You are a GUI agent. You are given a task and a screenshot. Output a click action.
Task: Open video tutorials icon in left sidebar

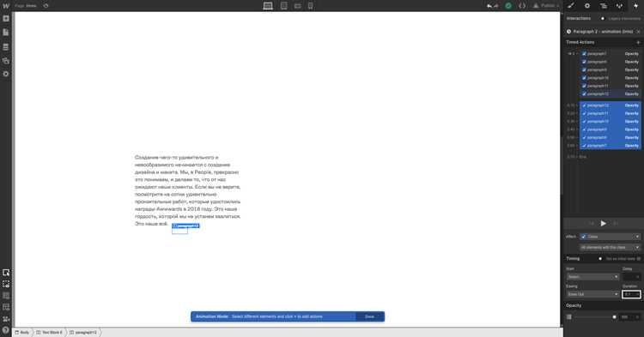click(x=6, y=318)
